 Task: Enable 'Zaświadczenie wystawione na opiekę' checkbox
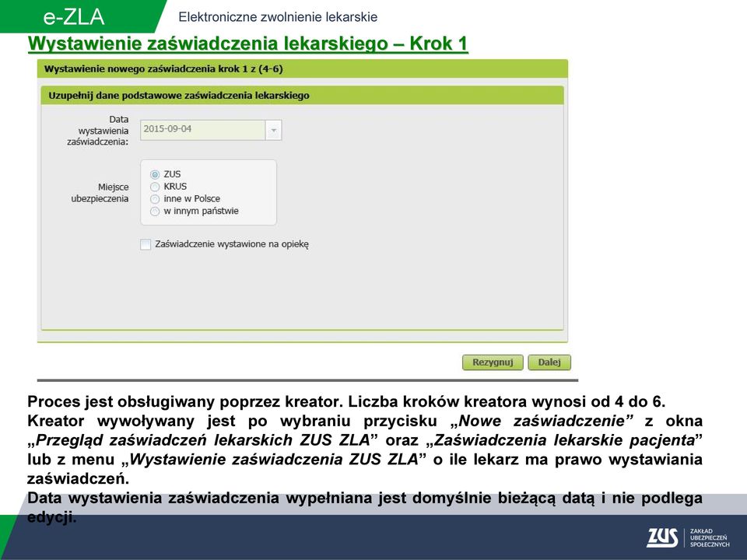(146, 244)
